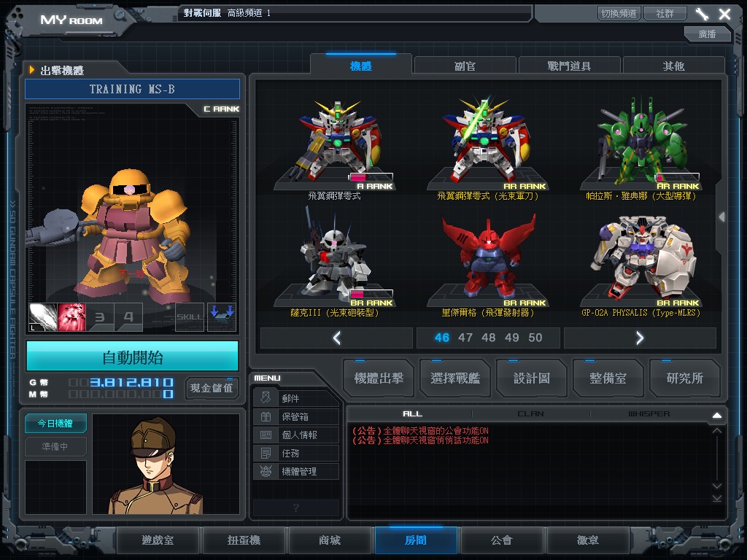The width and height of the screenshot is (747, 560).
Task: Open settings with the wrench icon
Action: coord(702,15)
